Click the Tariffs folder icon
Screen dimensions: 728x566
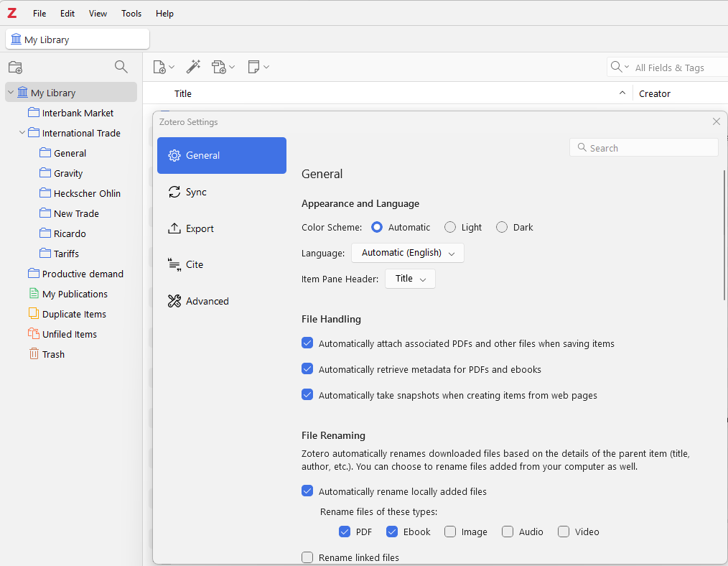(45, 253)
